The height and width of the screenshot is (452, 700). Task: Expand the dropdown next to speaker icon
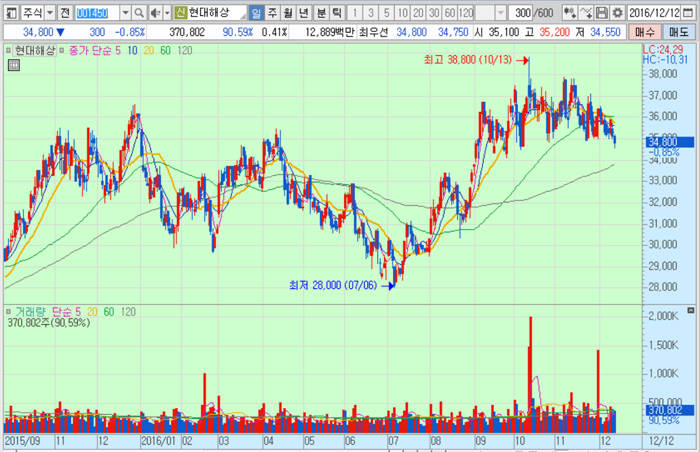[x=166, y=13]
